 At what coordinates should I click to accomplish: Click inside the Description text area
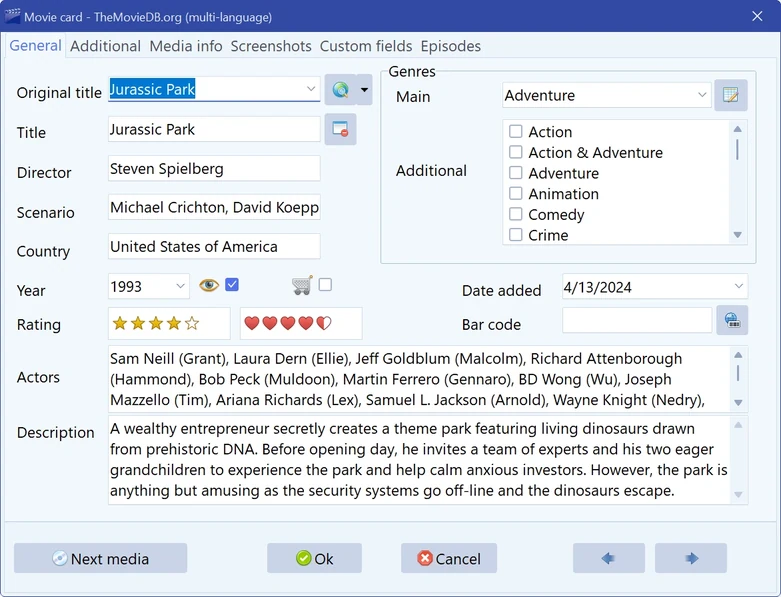coord(418,460)
